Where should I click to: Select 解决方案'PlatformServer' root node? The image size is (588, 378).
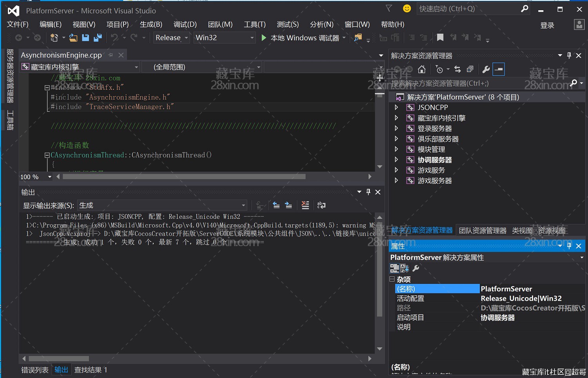click(463, 97)
